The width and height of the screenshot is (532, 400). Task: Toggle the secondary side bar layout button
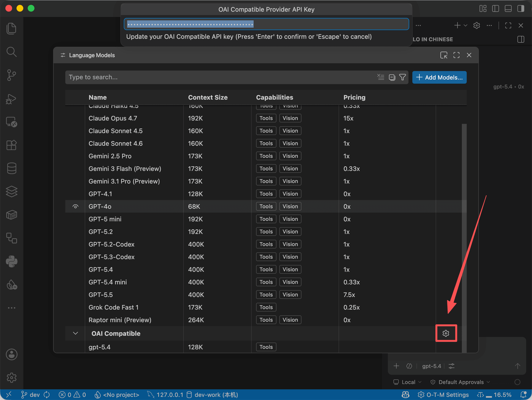click(521, 8)
